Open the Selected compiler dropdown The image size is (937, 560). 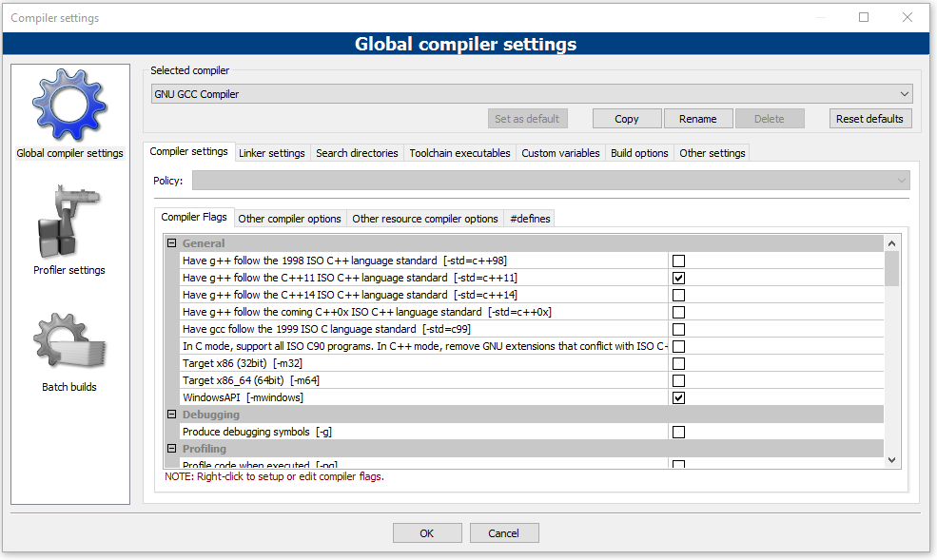click(531, 94)
